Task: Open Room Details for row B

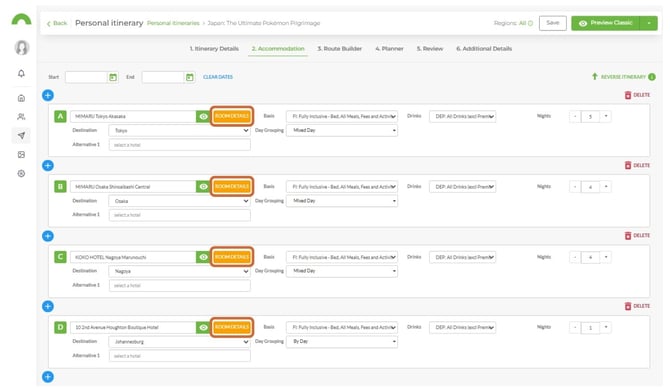Action: click(x=232, y=187)
